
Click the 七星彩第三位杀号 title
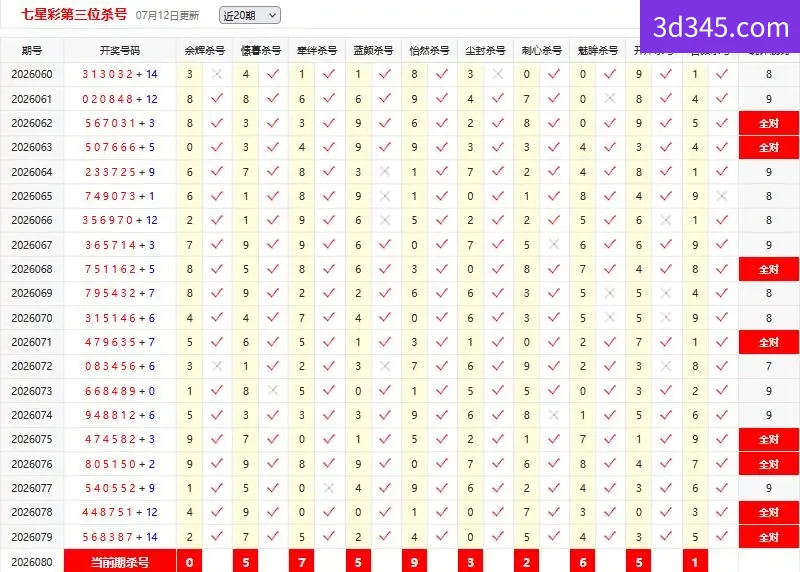[x=74, y=14]
